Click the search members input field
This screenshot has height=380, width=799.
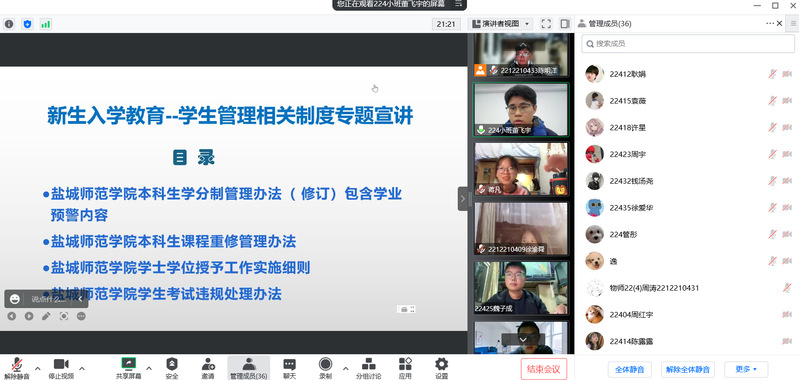coord(688,44)
